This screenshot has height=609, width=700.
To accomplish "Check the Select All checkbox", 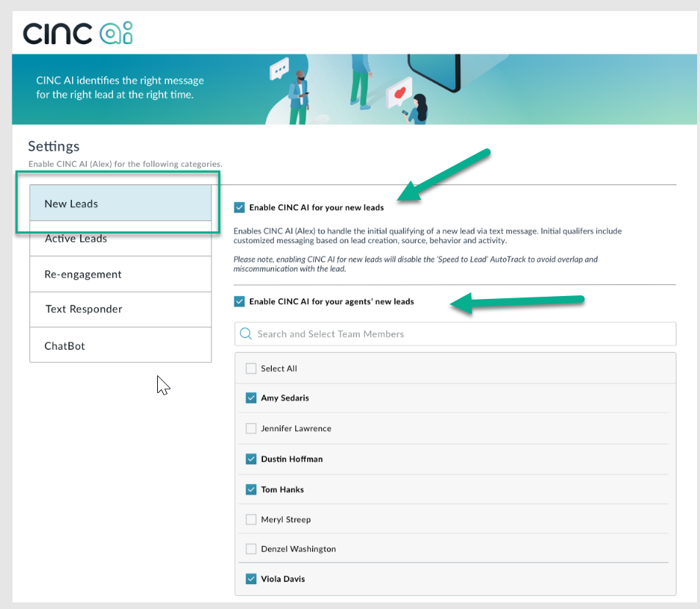I will pyautogui.click(x=250, y=368).
